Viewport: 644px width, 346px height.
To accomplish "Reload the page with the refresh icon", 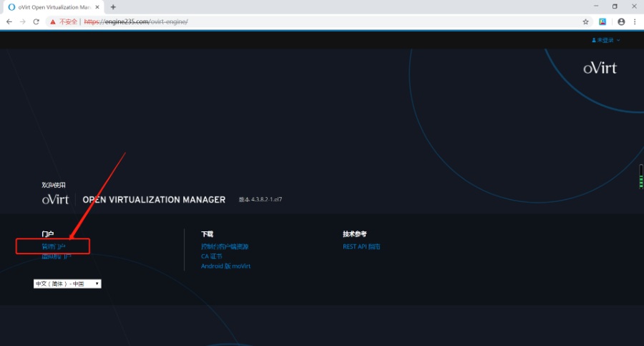I will coord(36,21).
